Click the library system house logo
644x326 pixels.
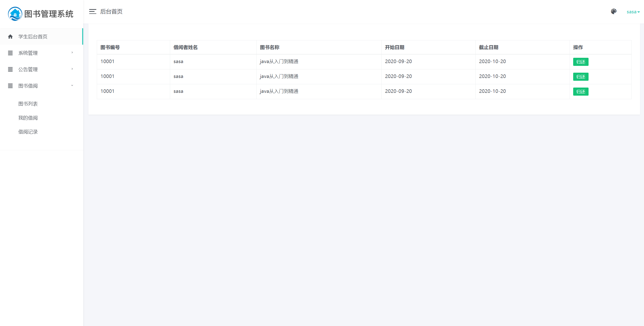coord(15,14)
